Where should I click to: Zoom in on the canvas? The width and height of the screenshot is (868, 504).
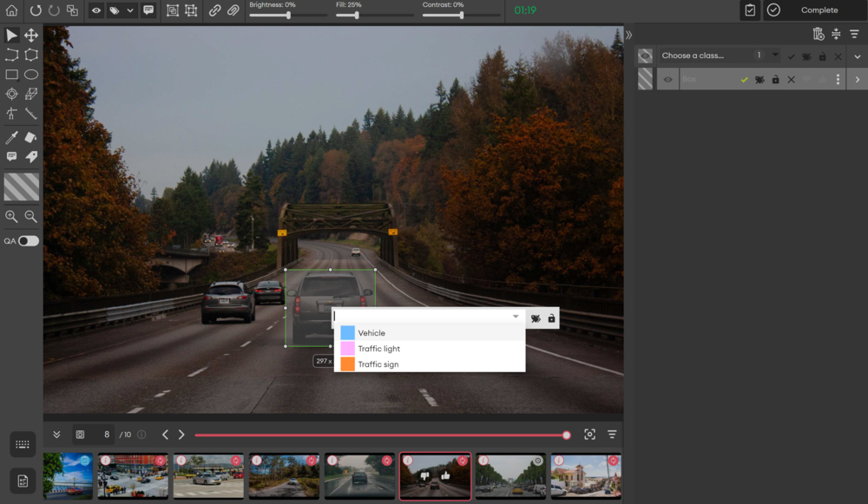11,216
